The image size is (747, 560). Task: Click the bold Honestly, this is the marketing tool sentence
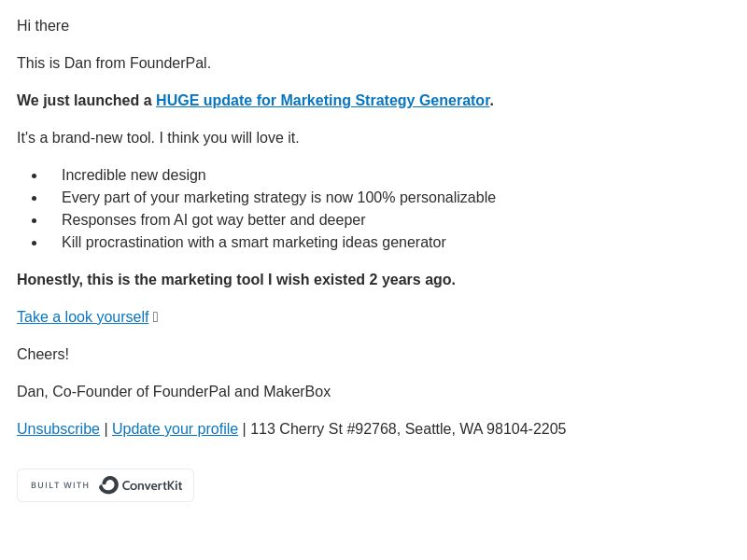(236, 279)
